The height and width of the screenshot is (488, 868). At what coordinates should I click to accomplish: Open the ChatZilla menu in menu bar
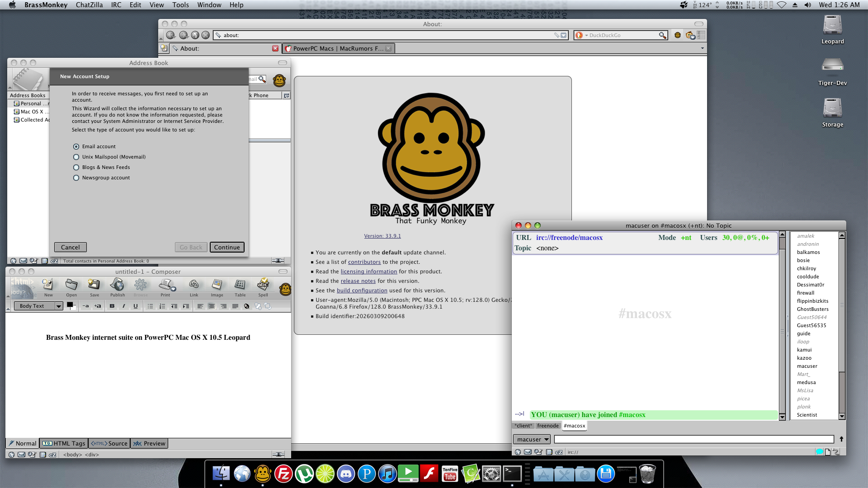pos(89,5)
